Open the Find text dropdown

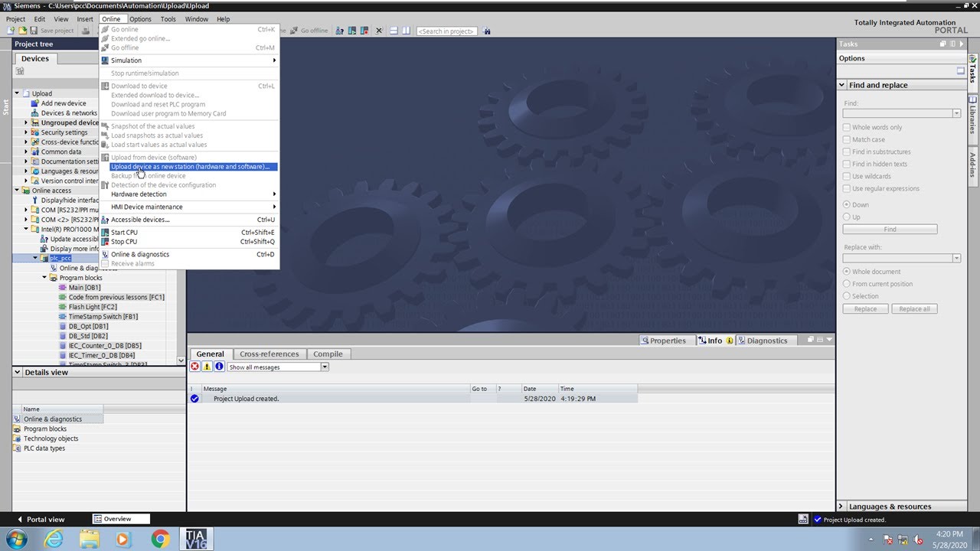click(x=956, y=113)
